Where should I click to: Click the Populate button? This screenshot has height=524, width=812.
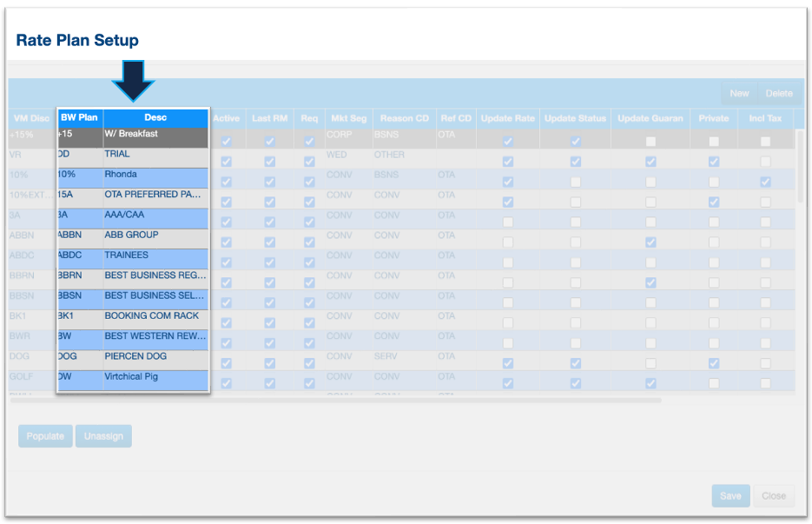45,436
